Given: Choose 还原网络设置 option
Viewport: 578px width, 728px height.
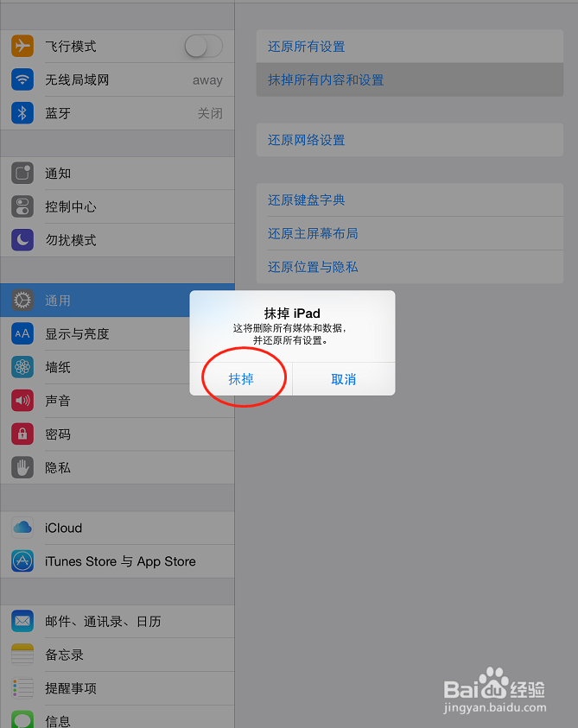Looking at the screenshot, I should pyautogui.click(x=410, y=140).
